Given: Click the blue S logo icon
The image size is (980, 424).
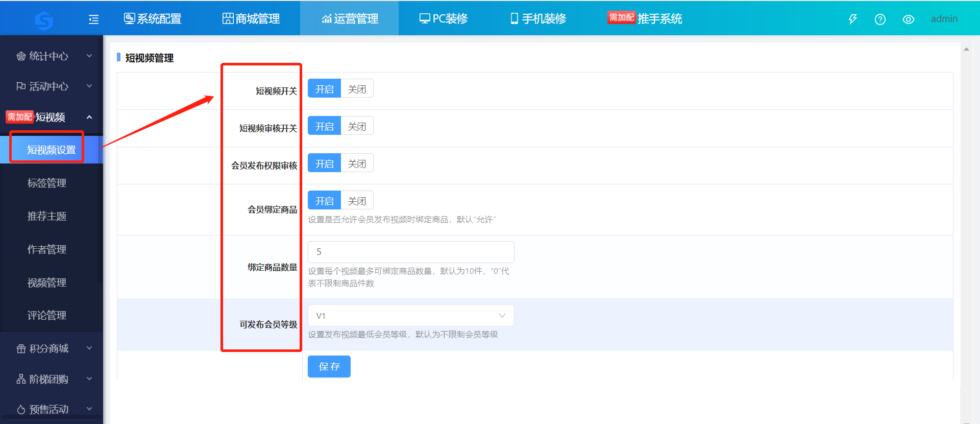Looking at the screenshot, I should point(44,20).
